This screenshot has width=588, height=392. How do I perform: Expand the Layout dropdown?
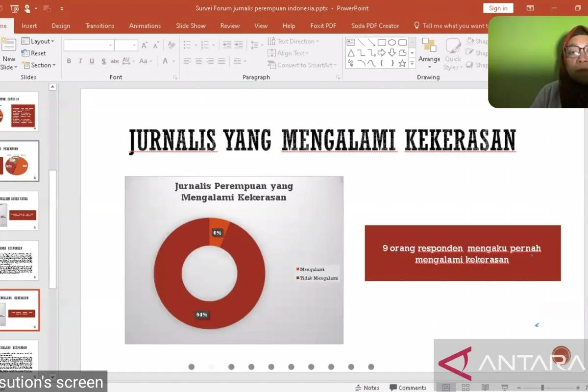click(x=38, y=42)
